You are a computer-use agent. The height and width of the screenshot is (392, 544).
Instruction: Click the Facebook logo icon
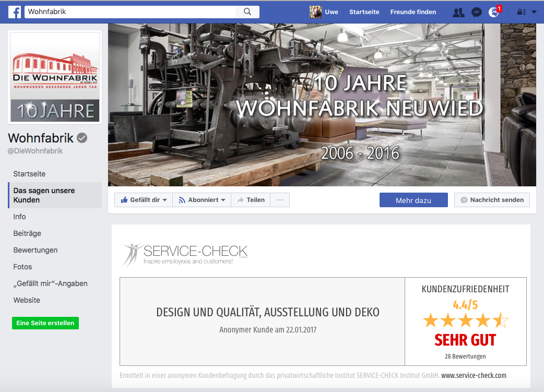[15, 11]
